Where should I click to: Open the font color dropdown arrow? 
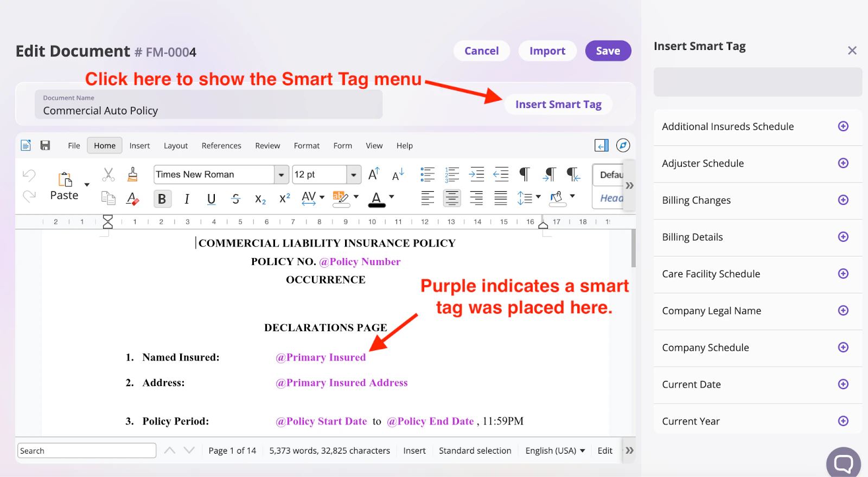point(392,197)
